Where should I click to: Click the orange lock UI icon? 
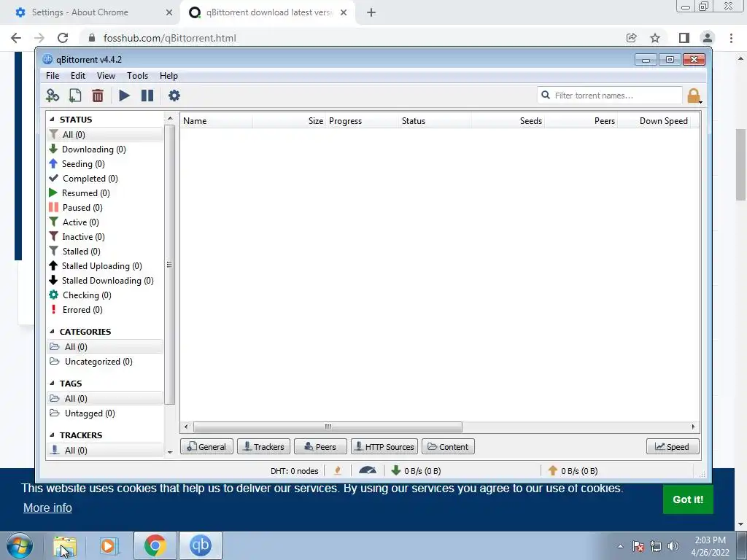[693, 96]
